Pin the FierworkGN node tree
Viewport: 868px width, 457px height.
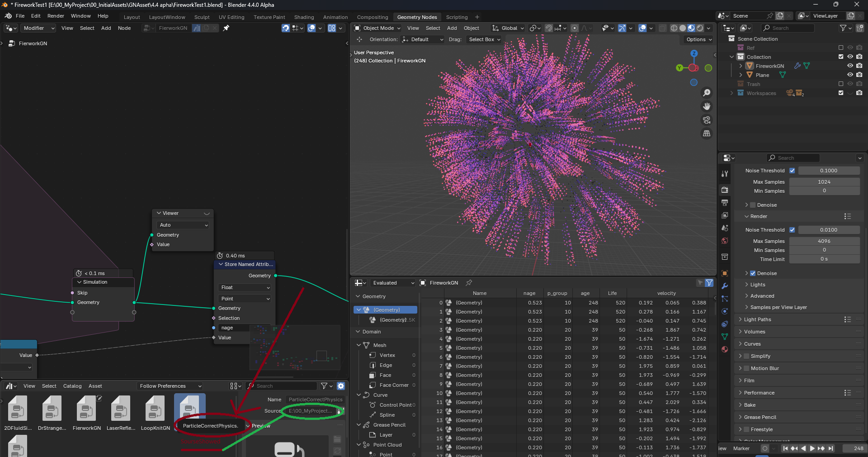pos(226,28)
